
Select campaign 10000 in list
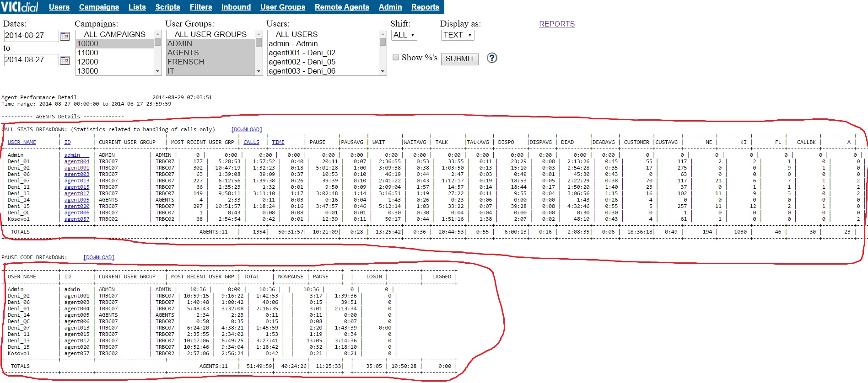pyautogui.click(x=115, y=44)
